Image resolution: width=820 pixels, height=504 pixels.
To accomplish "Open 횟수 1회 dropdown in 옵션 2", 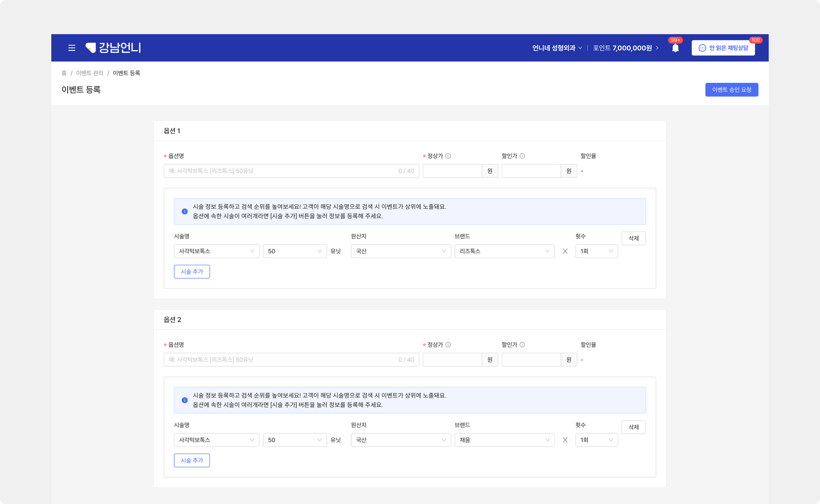I will [597, 440].
